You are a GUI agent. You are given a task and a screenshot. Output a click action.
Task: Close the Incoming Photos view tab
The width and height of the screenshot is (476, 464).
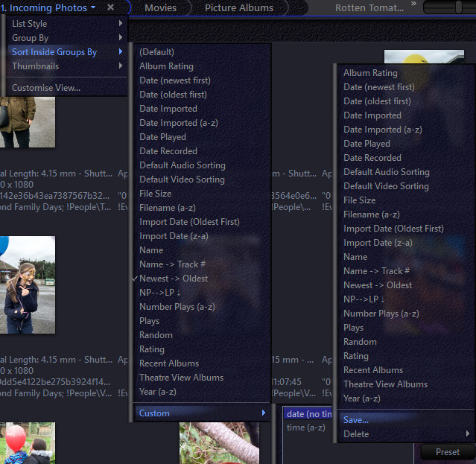(x=110, y=7)
